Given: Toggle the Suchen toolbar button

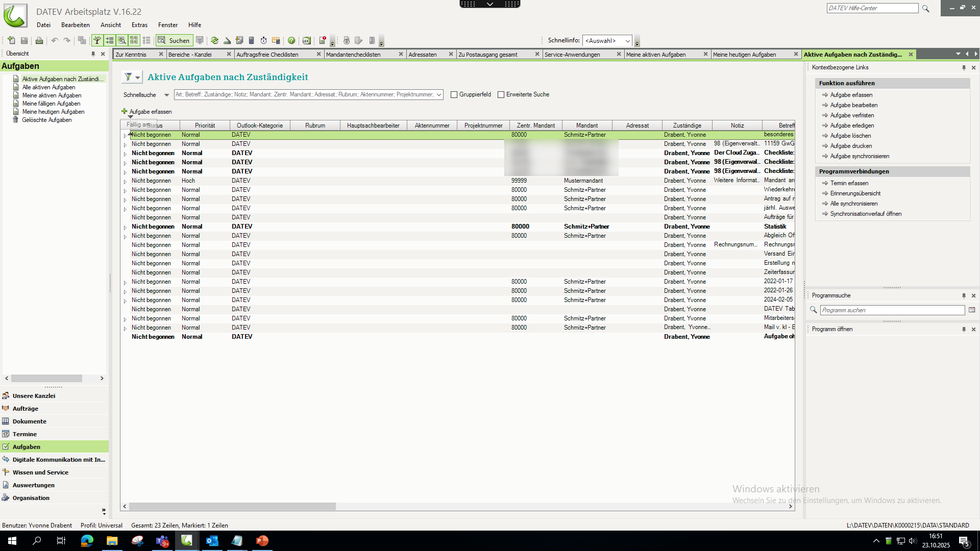Looking at the screenshot, I should [x=175, y=41].
